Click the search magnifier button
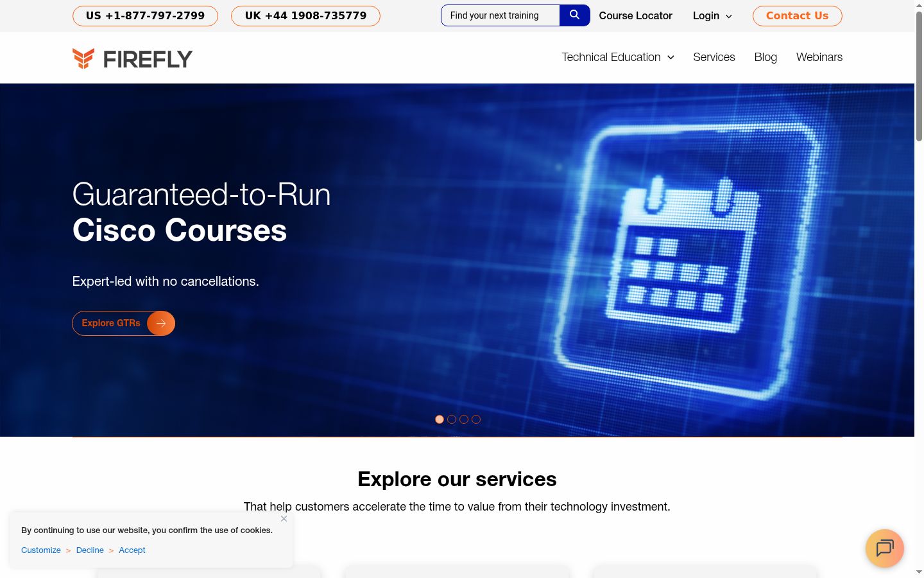The image size is (924, 578). tap(574, 15)
